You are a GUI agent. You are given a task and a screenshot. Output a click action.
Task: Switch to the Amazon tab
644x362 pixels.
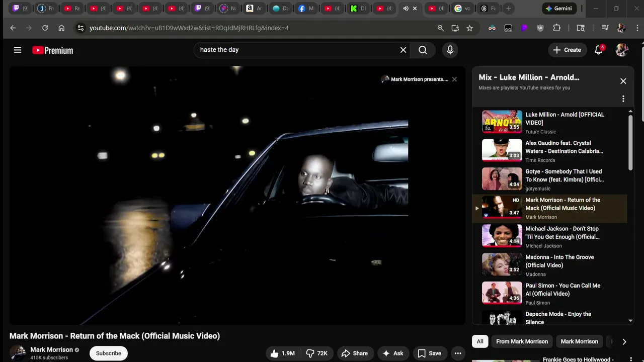pyautogui.click(x=254, y=9)
